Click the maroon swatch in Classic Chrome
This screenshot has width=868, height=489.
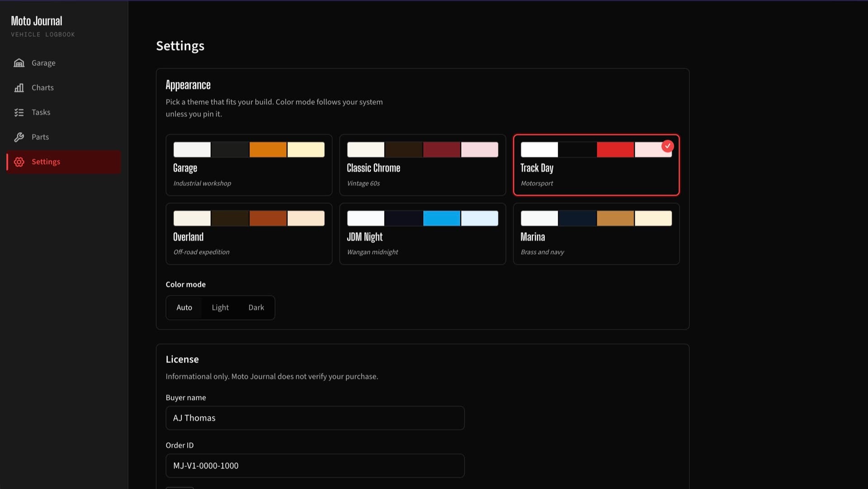441,150
